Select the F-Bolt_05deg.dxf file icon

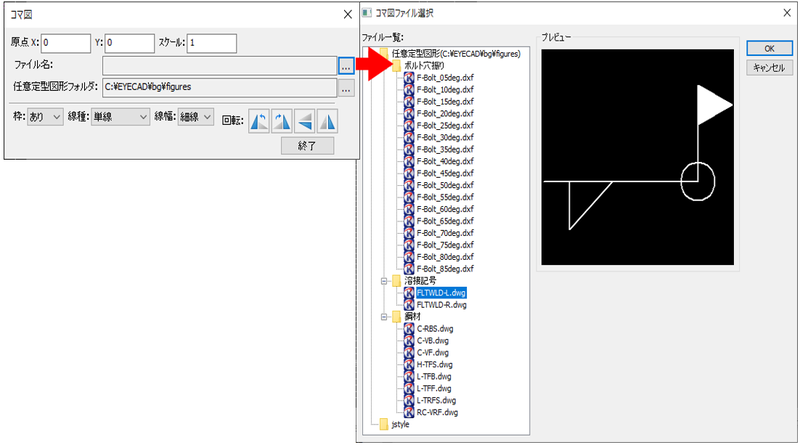point(408,77)
